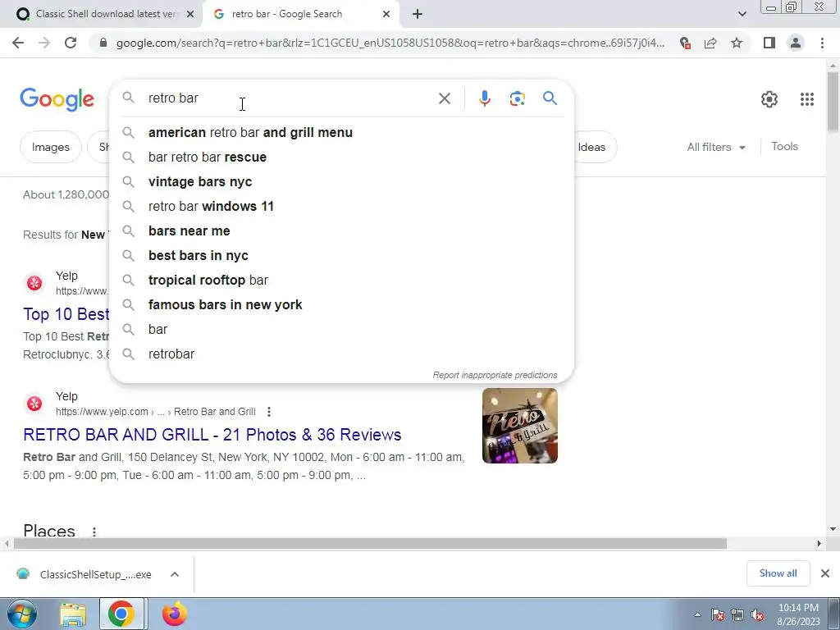Open more options next to Places
Screen dimensions: 840x630
94,532
